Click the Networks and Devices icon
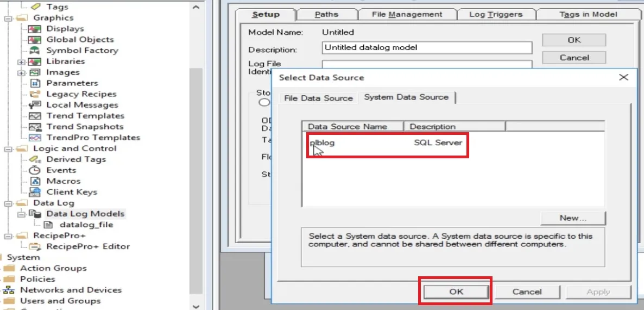This screenshot has width=644, height=310. 9,290
